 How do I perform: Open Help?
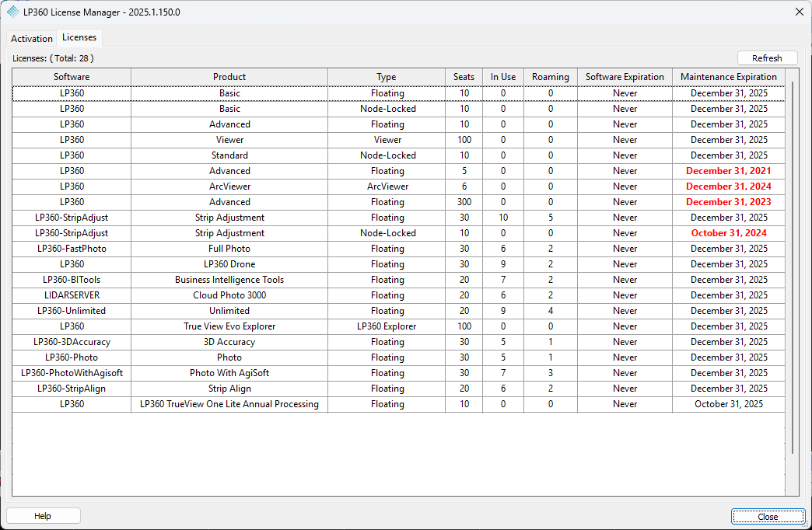click(x=43, y=515)
